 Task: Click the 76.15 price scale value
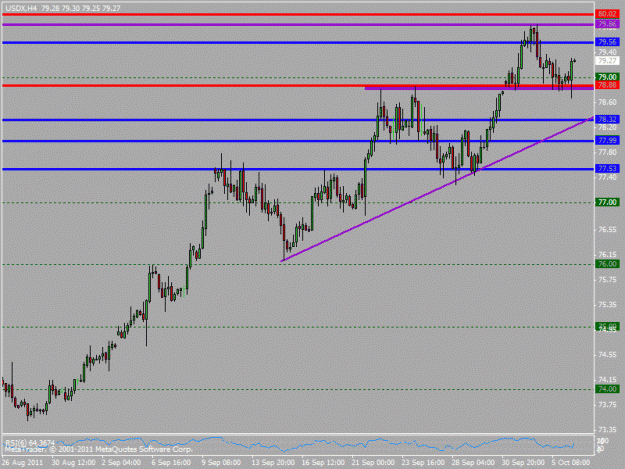point(607,255)
